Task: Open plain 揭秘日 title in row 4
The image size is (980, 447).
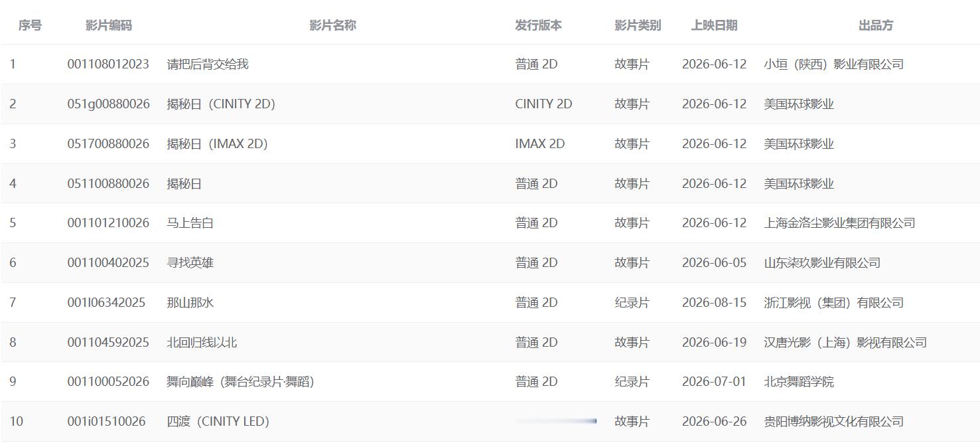Action: [x=184, y=184]
